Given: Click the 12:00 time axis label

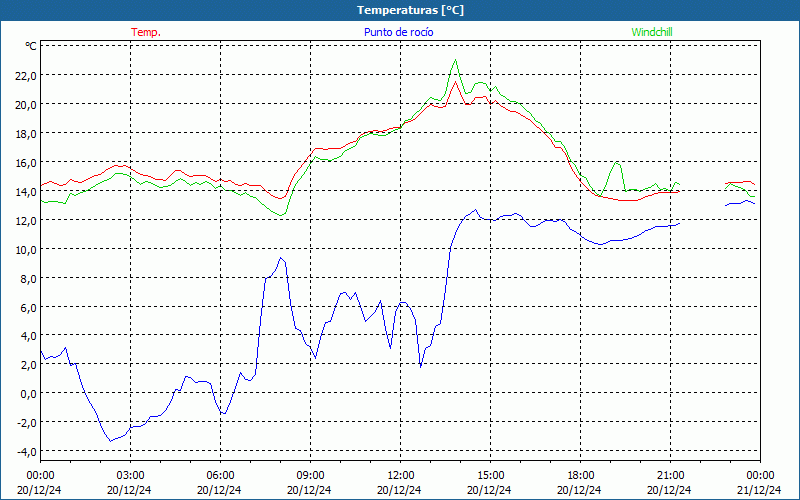Looking at the screenshot, I should [x=401, y=475].
